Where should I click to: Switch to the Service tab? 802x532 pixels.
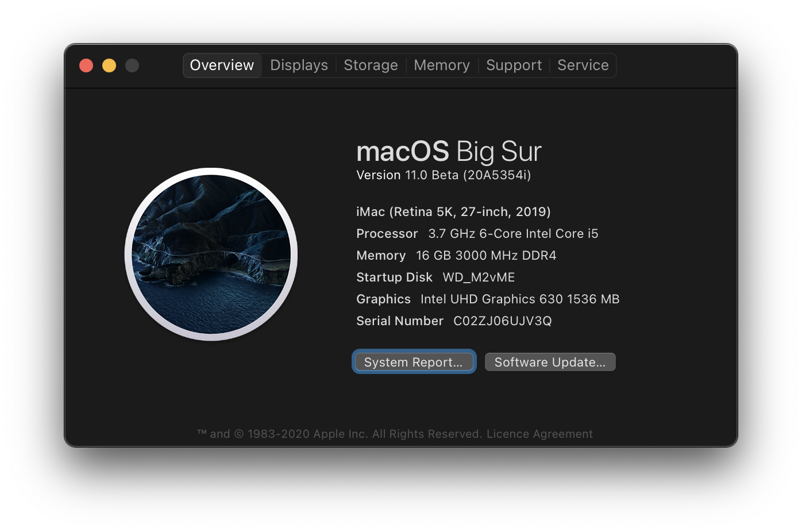(583, 65)
